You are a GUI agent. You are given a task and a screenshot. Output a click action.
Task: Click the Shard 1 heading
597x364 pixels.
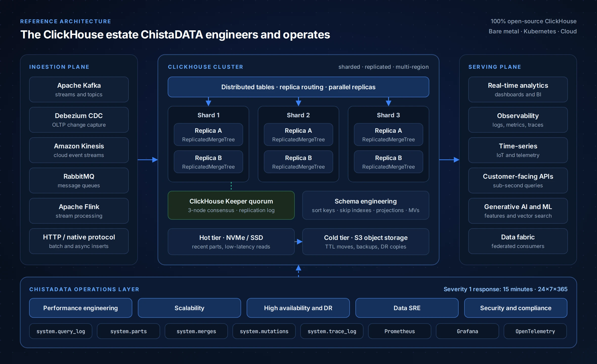tap(208, 115)
